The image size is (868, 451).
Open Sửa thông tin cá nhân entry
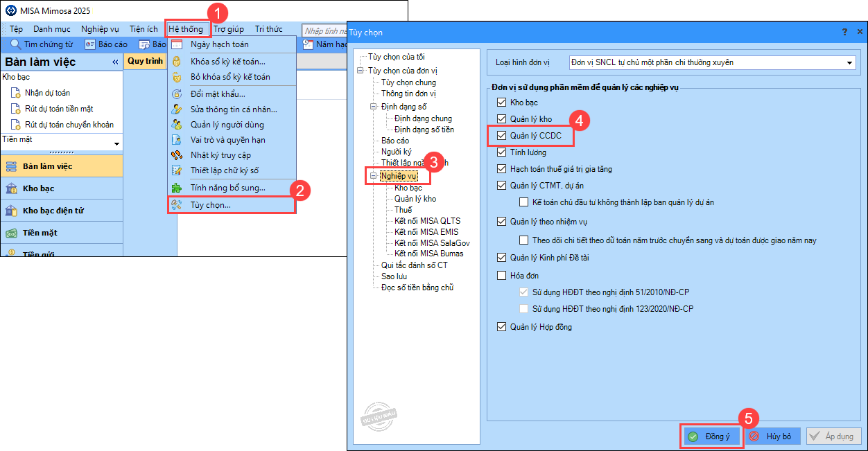point(232,109)
